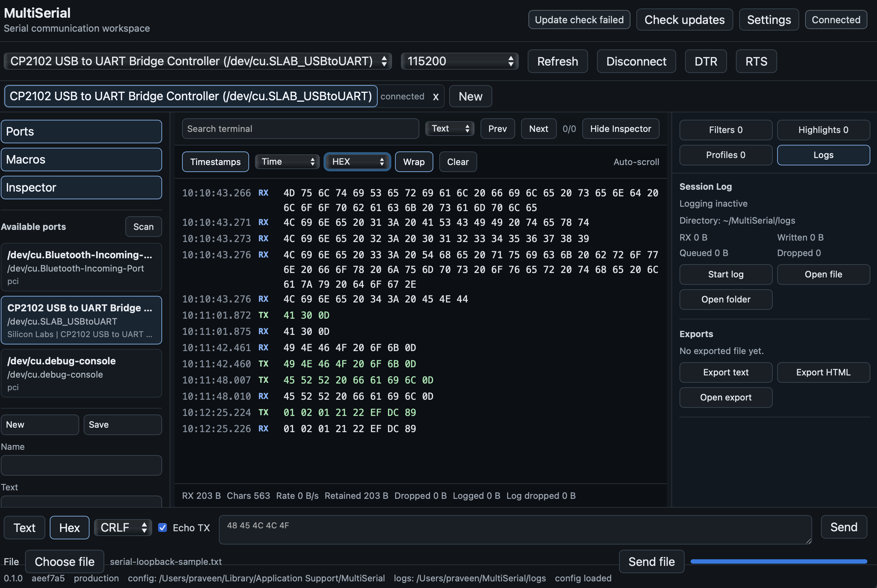This screenshot has height=588, width=877.
Task: Toggle the Echo TX checkbox
Action: click(163, 528)
